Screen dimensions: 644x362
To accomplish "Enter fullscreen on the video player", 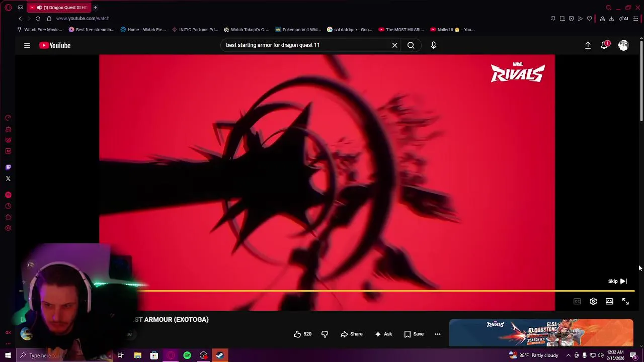I will coord(625,302).
